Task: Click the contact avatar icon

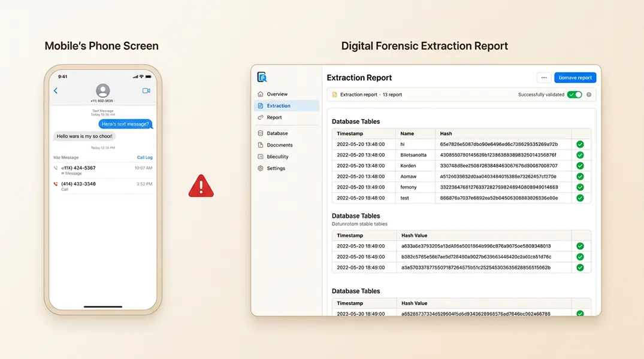Action: [x=103, y=90]
